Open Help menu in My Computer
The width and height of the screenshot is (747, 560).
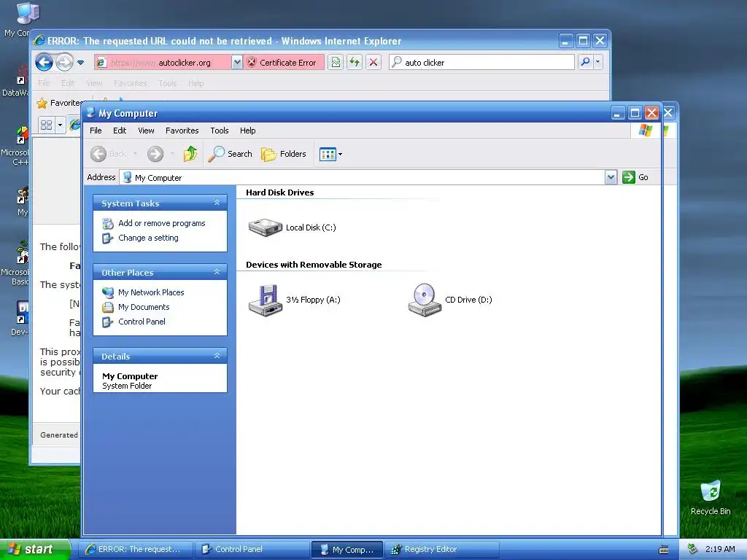pos(247,131)
